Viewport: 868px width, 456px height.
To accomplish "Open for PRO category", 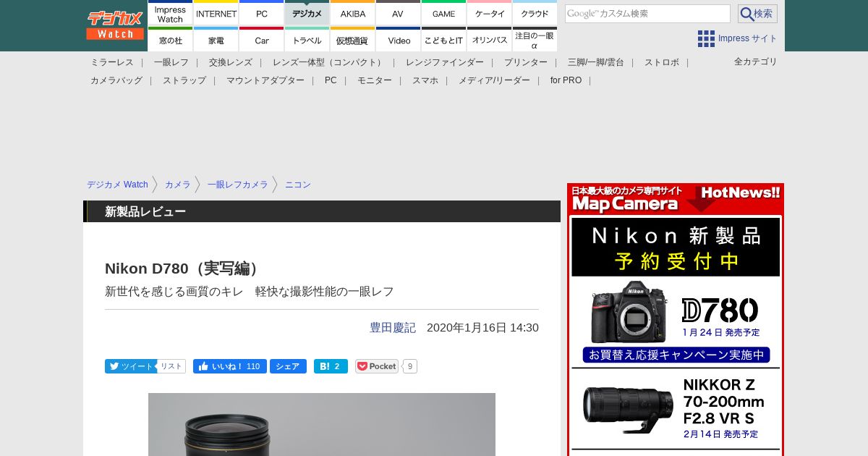I will coord(566,80).
